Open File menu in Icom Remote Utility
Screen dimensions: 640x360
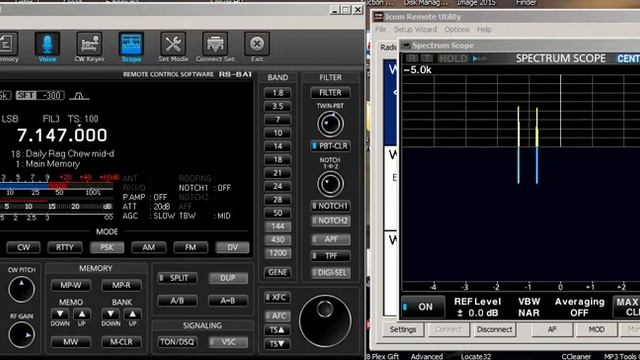click(x=380, y=29)
